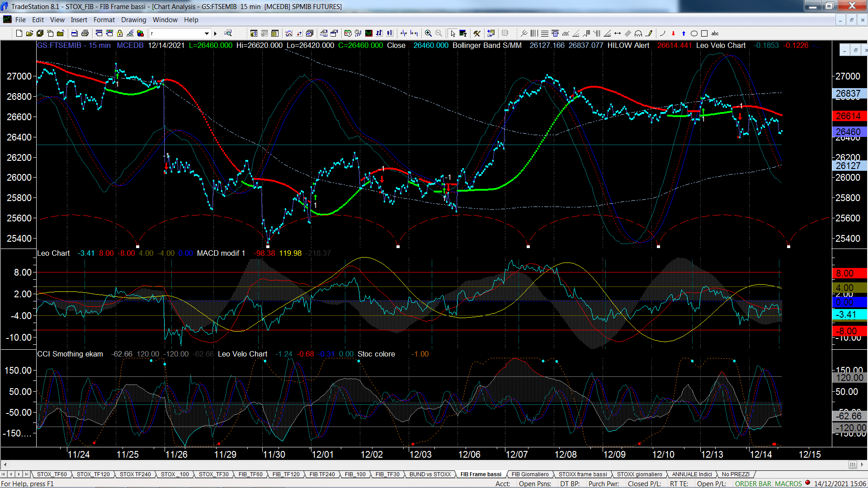Click the horizontal scrollbar right arrow
868x488 pixels.
coord(863,465)
